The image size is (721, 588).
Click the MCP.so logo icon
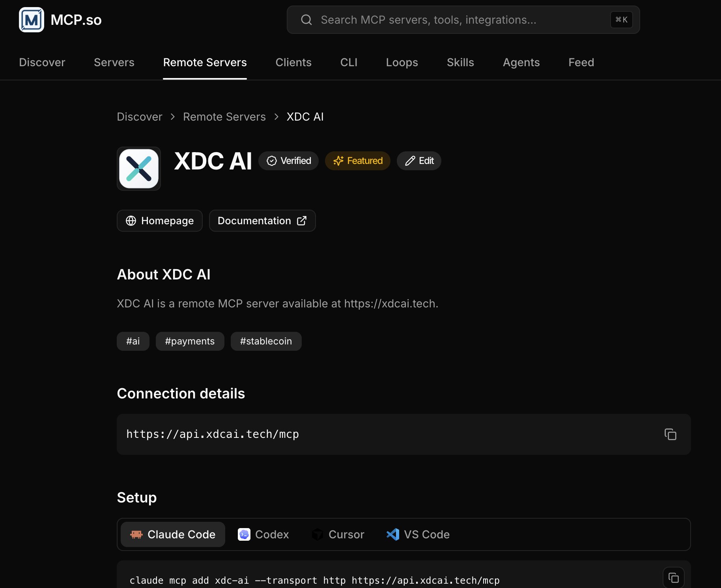point(32,20)
